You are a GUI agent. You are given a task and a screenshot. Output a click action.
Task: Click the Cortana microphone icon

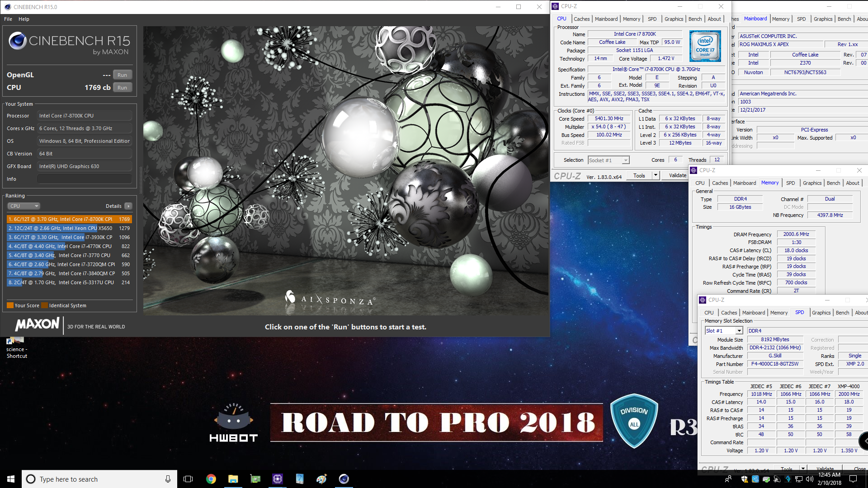(168, 479)
